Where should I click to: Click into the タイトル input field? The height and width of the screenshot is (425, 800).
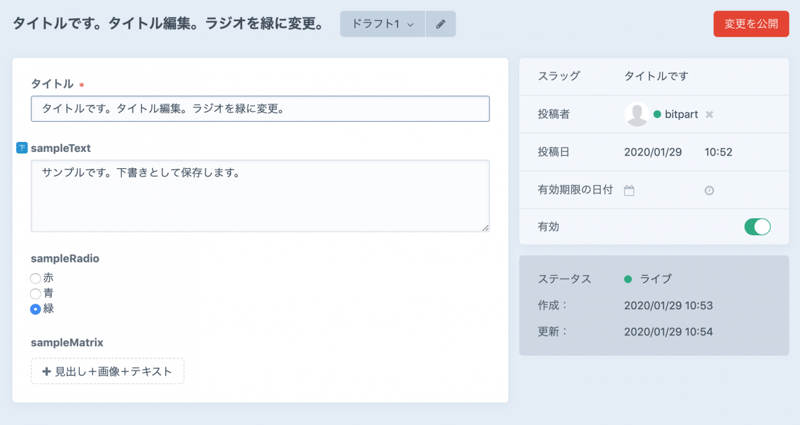point(260,108)
